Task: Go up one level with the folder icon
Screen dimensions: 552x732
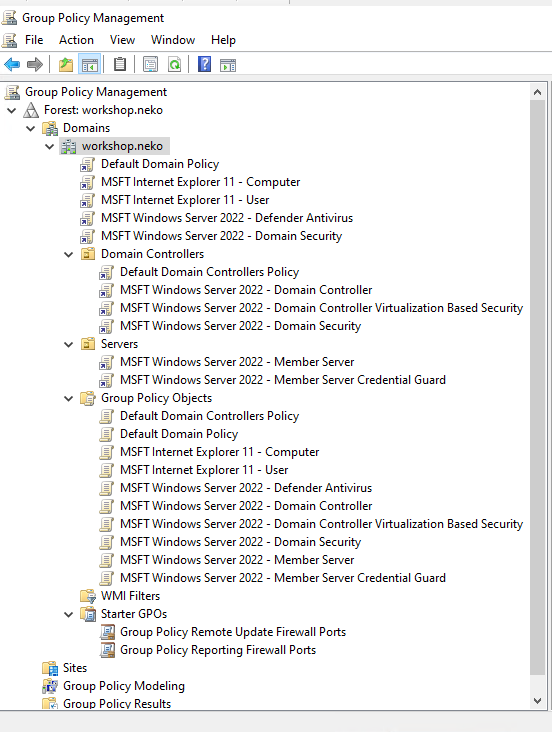Action: click(66, 64)
